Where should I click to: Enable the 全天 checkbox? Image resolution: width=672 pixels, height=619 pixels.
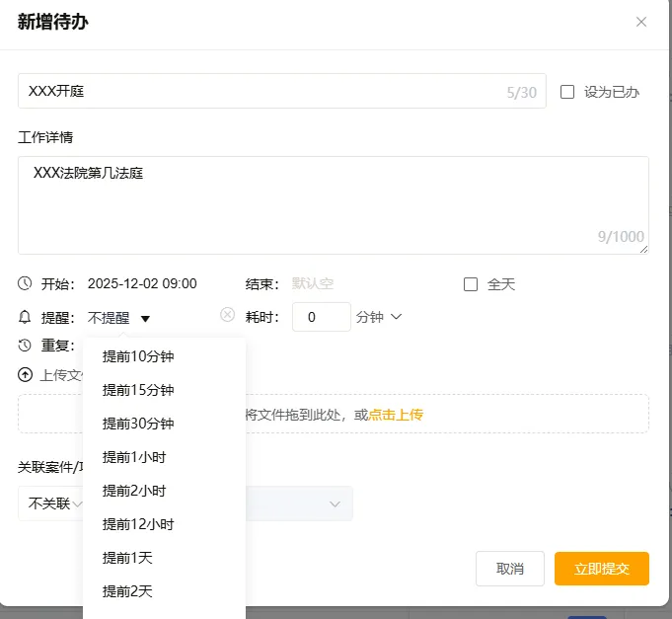(471, 284)
